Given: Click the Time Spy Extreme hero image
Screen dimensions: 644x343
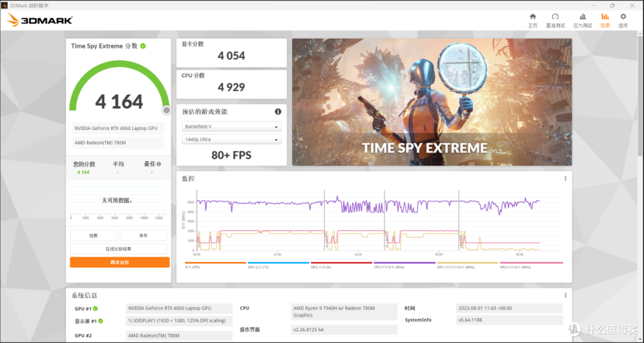Looking at the screenshot, I should [432, 102].
